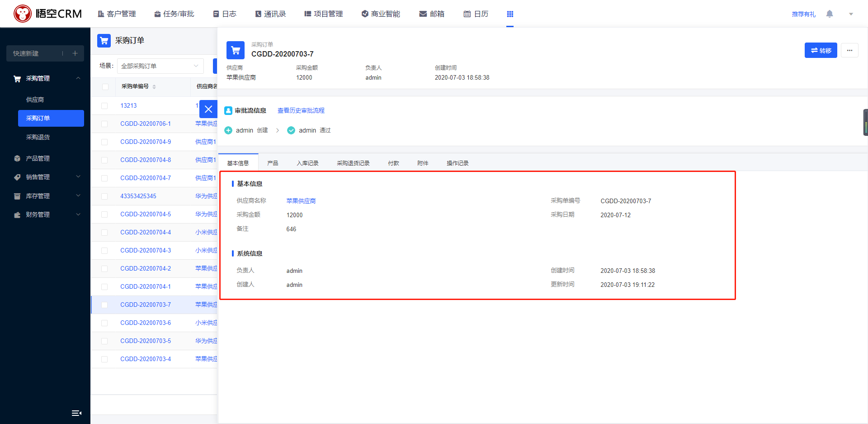
Task: Expand 销售管理 menu in sidebar
Action: point(45,177)
